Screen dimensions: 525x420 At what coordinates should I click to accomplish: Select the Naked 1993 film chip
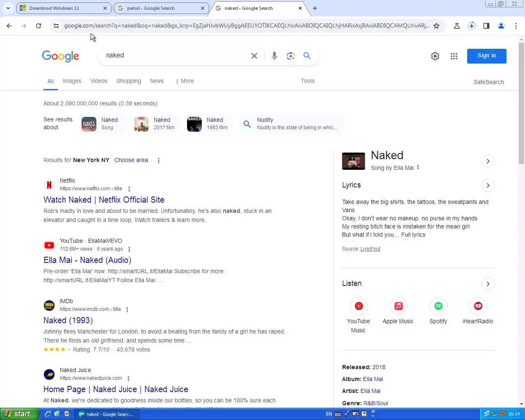(x=208, y=124)
